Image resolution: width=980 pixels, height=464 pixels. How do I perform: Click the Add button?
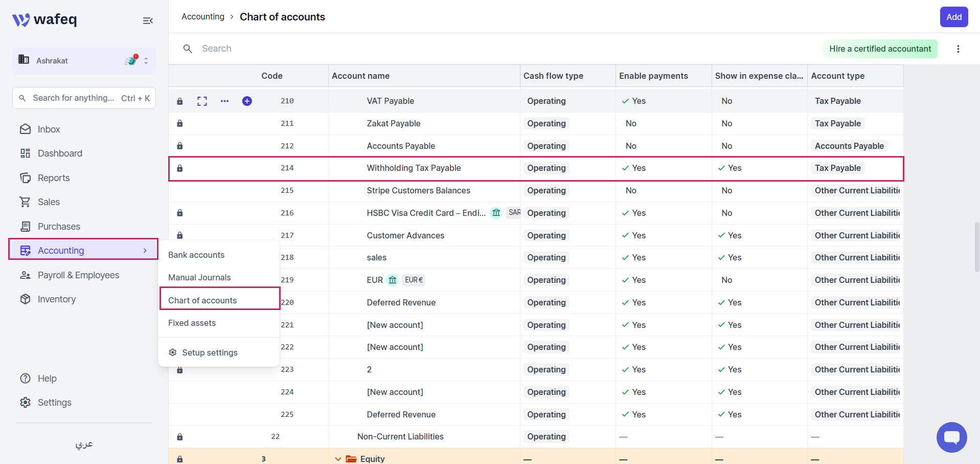tap(954, 17)
